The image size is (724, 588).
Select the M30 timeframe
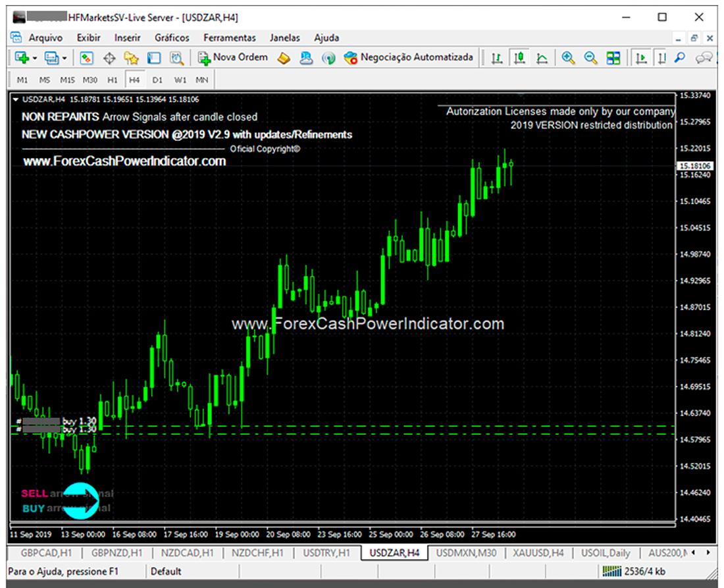[90, 80]
